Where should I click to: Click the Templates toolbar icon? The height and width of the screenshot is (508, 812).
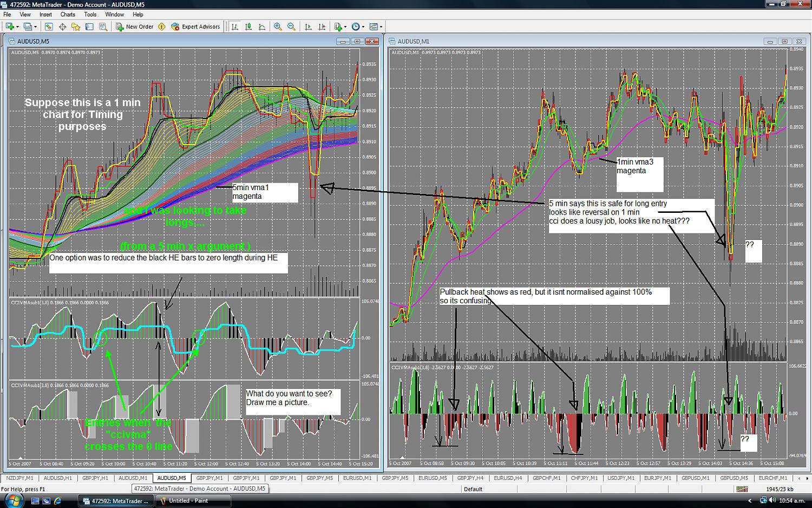pyautogui.click(x=374, y=27)
